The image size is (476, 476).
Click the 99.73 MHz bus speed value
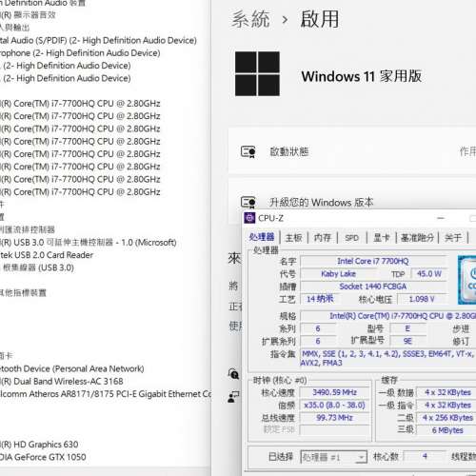[x=334, y=418]
